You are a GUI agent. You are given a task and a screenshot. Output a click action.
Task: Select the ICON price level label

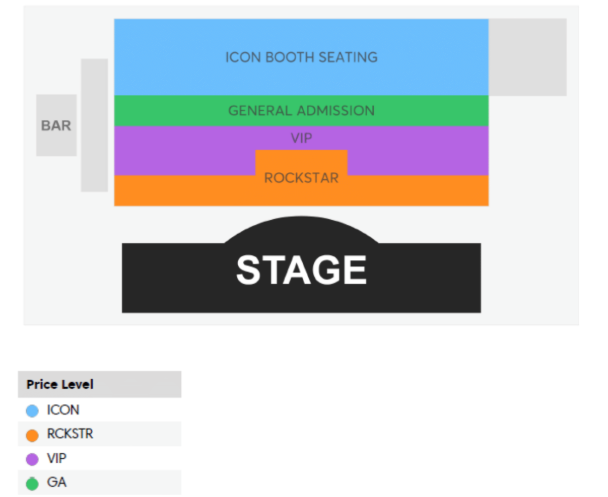[63, 410]
